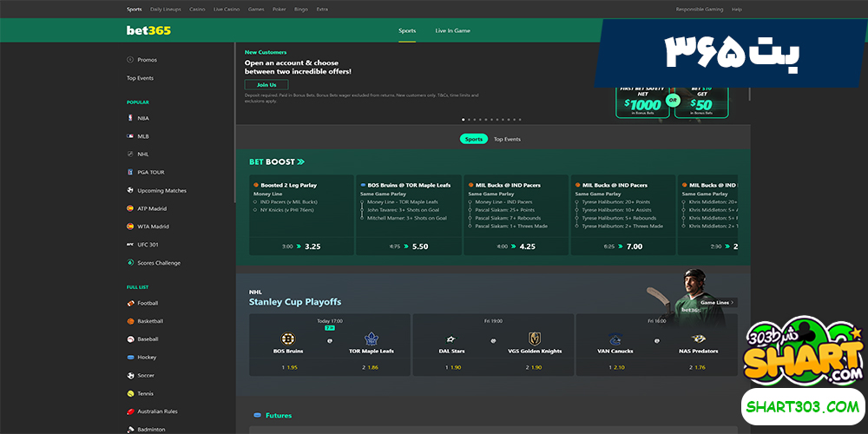Select the Sports tab in green header
The height and width of the screenshot is (434, 868).
(407, 31)
